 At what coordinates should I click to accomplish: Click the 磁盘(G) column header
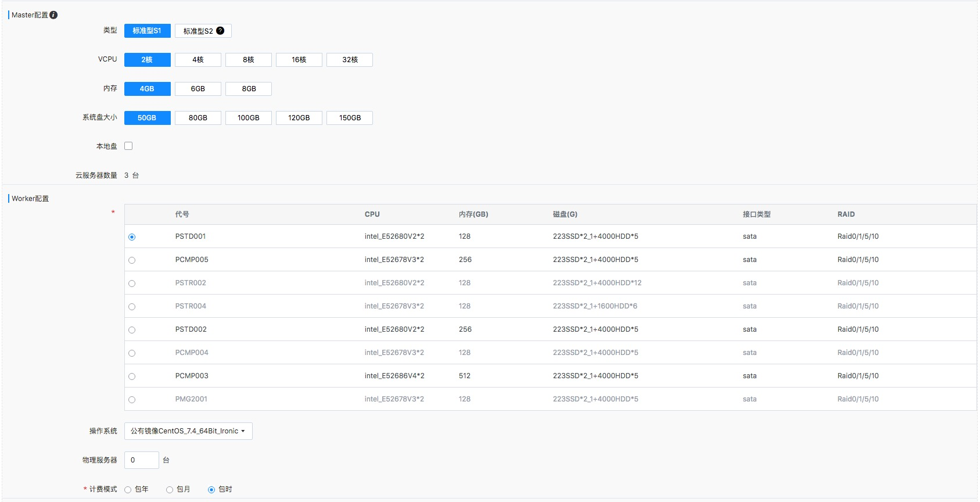pyautogui.click(x=565, y=214)
